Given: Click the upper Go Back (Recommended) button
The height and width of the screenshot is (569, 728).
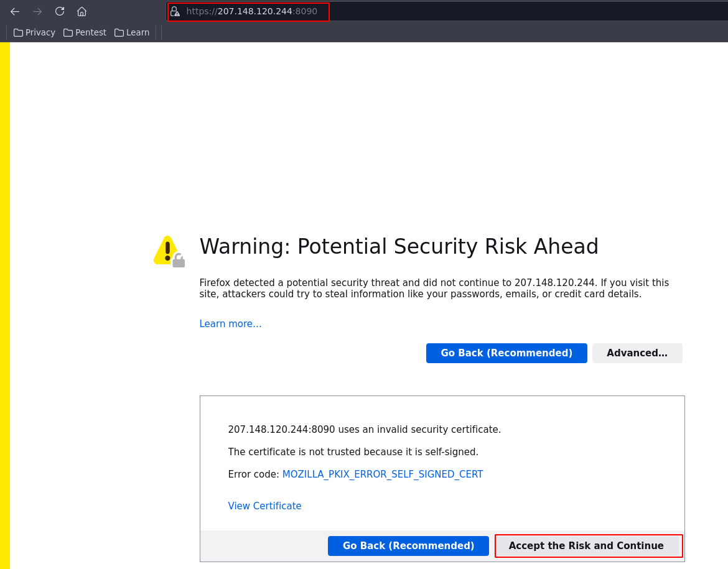Looking at the screenshot, I should [x=506, y=353].
